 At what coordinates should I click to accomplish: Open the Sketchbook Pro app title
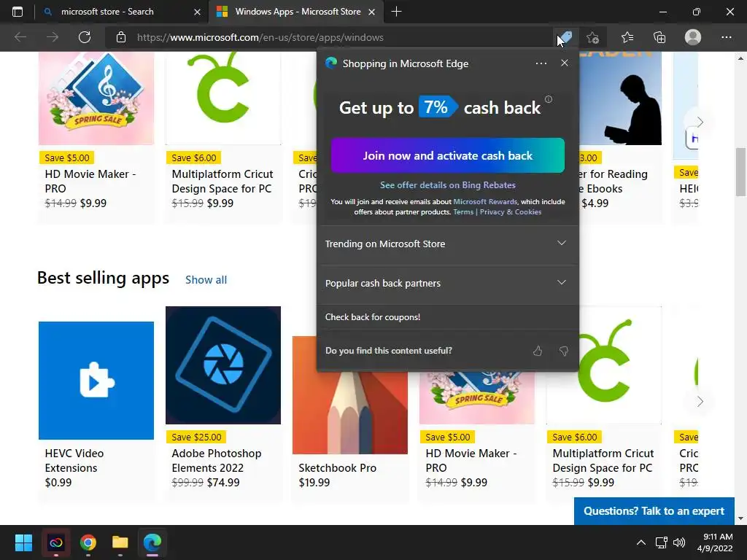337,468
